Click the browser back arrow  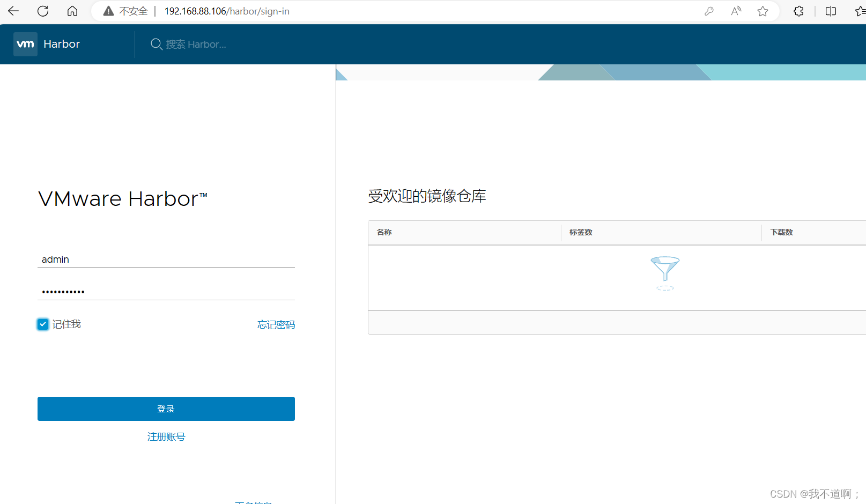coord(13,11)
